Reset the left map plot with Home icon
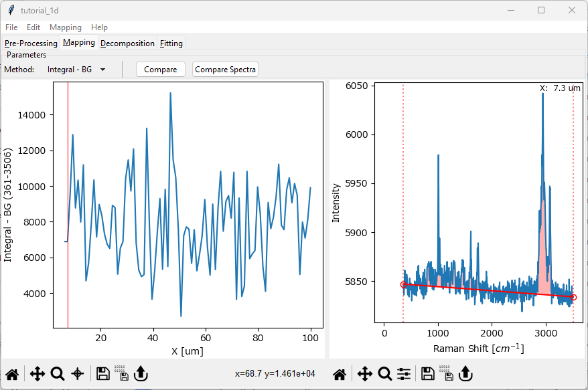588x390 pixels. pyautogui.click(x=12, y=374)
